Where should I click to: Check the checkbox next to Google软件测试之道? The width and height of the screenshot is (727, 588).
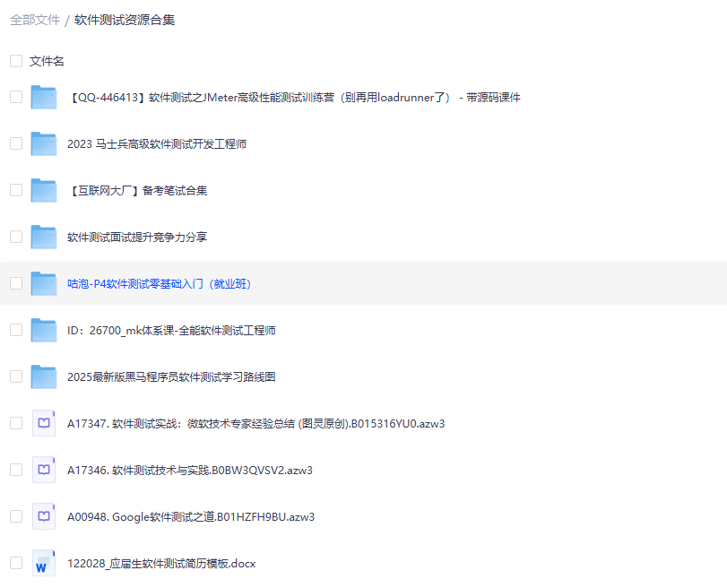click(x=15, y=516)
